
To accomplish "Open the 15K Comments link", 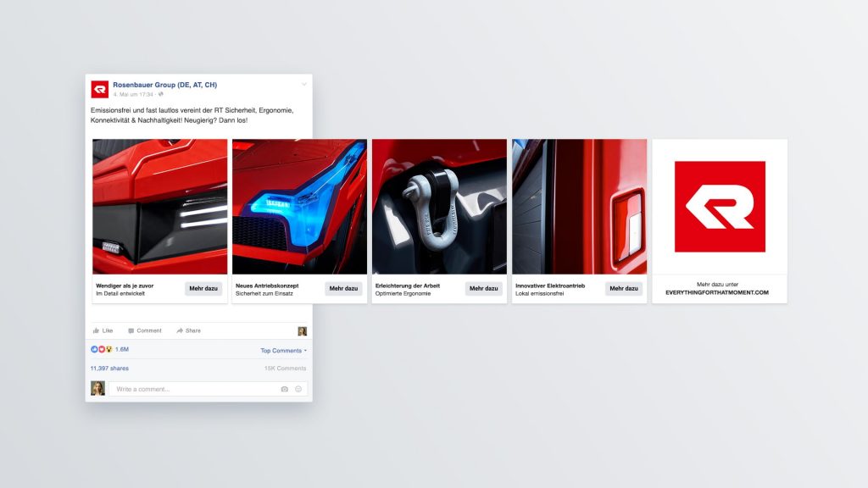I will (x=285, y=369).
